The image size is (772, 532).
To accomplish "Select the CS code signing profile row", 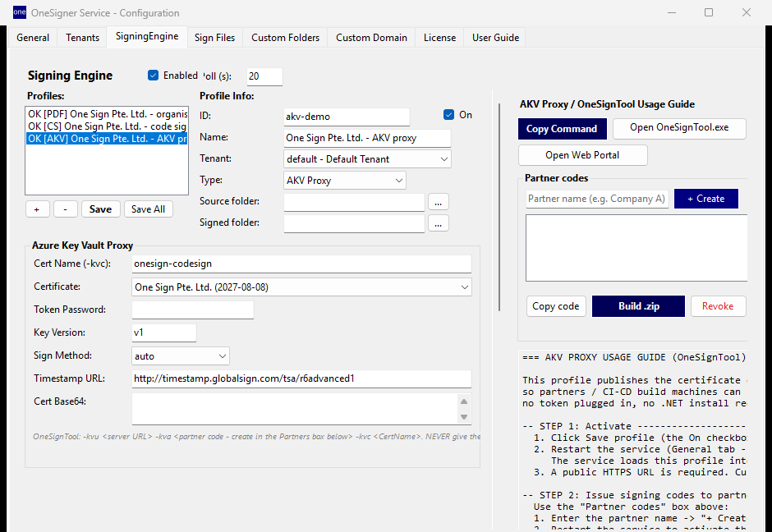I will tap(107, 126).
